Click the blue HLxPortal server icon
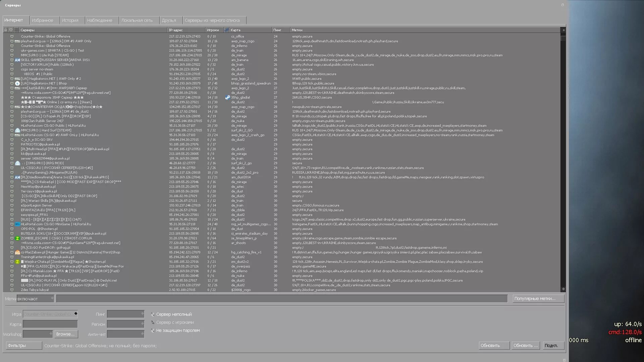The height and width of the screenshot is (362, 644). coord(18,224)
